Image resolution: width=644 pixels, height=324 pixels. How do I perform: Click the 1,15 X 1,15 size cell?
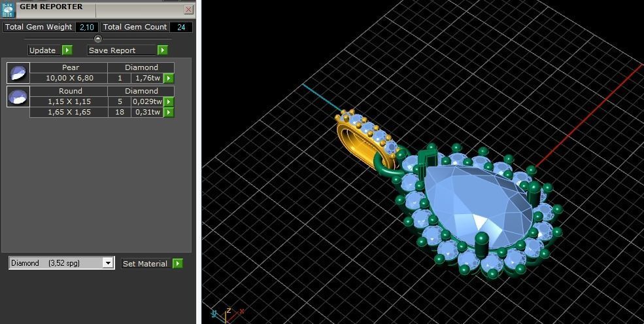click(x=69, y=101)
